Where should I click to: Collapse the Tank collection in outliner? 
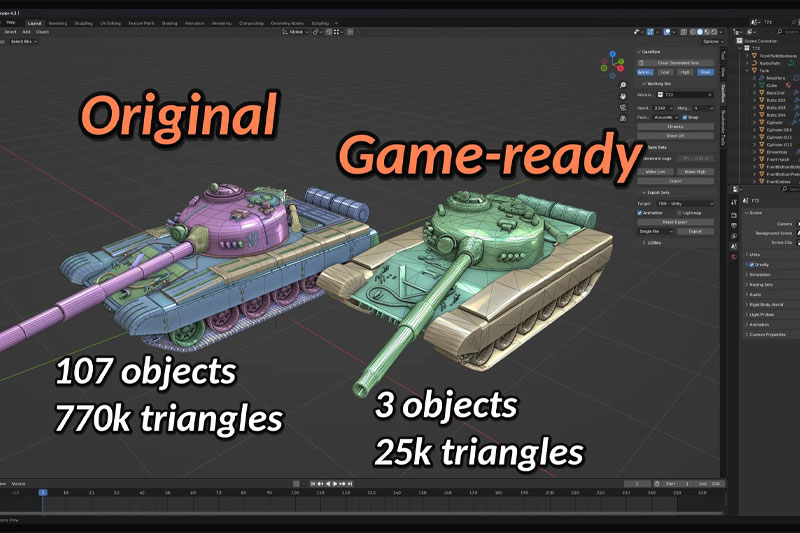(x=748, y=71)
